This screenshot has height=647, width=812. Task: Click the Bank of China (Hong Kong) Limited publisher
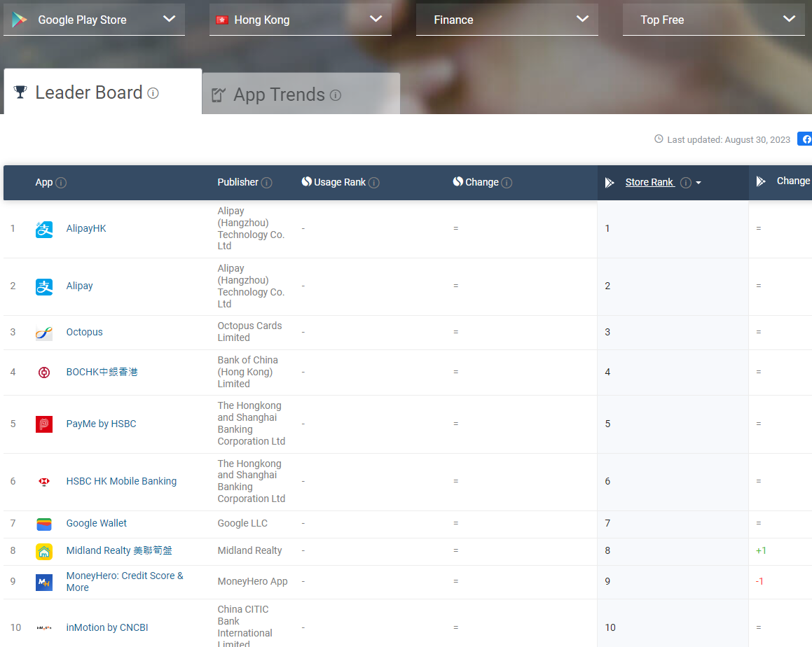(x=247, y=372)
